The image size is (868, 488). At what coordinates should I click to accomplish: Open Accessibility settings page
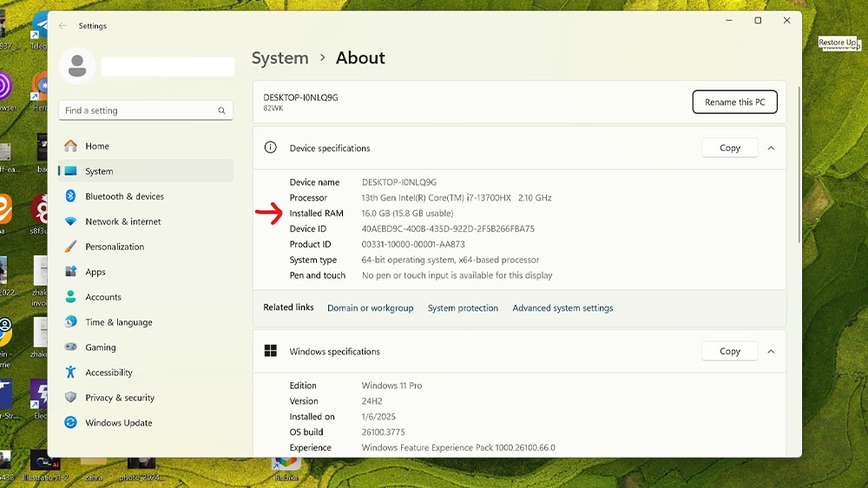[146, 373]
